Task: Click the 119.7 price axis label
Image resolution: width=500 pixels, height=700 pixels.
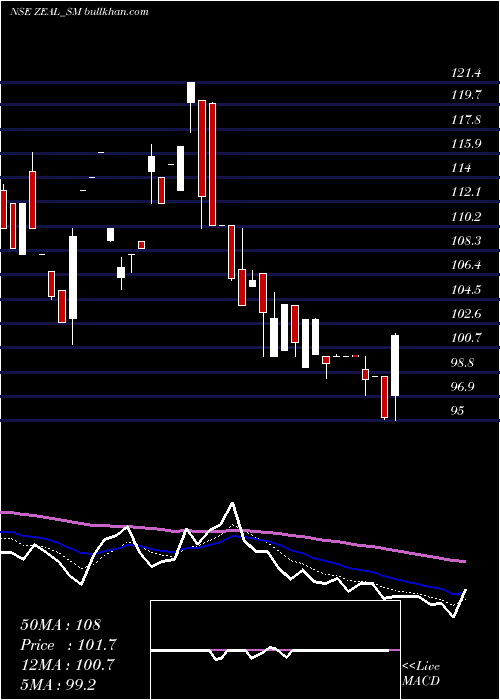Action: 466,95
